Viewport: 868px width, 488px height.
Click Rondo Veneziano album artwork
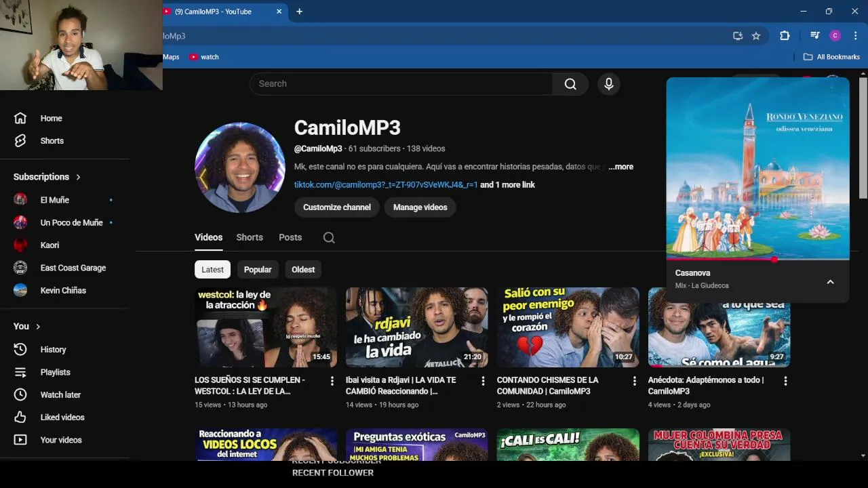(757, 167)
